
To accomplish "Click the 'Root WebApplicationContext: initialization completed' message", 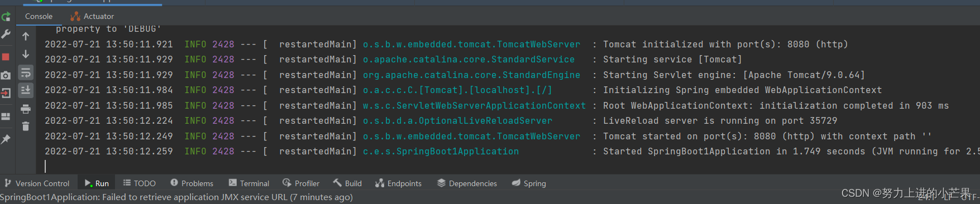I will 776,105.
